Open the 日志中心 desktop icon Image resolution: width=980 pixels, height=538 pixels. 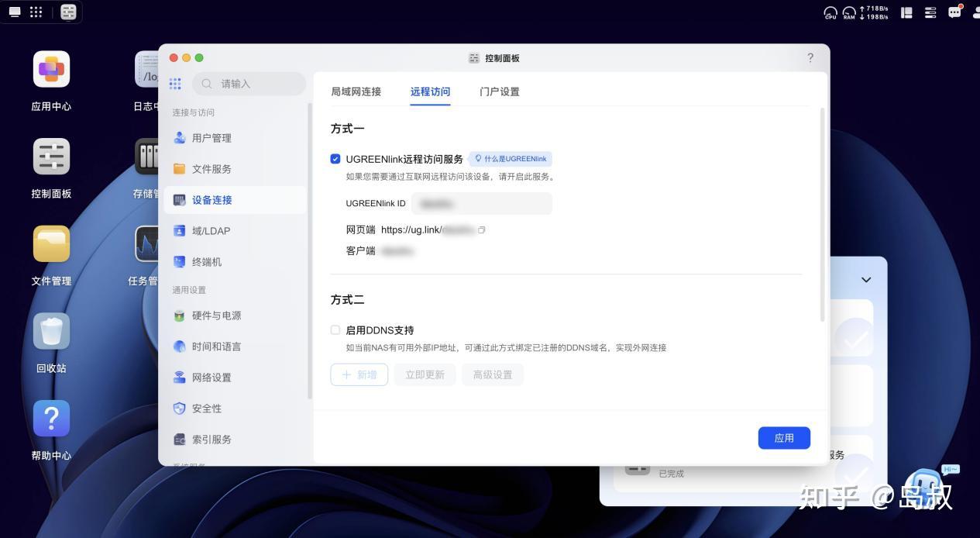[146, 81]
